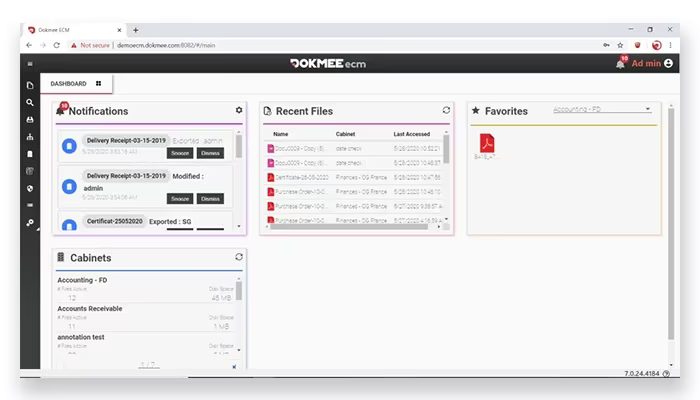The width and height of the screenshot is (700, 400).
Task: Open the annotation test cabinet
Action: (x=81, y=337)
